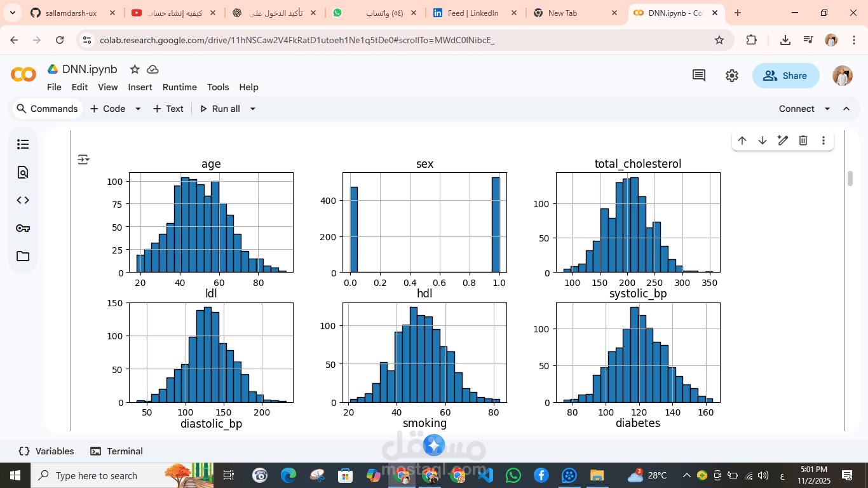
Task: Move the current cell up
Action: [742, 140]
